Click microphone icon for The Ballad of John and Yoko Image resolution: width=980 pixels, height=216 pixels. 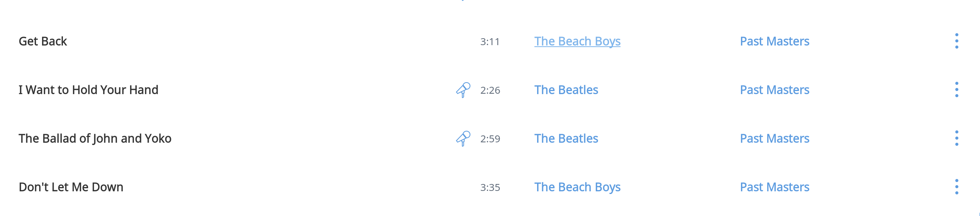pyautogui.click(x=463, y=138)
